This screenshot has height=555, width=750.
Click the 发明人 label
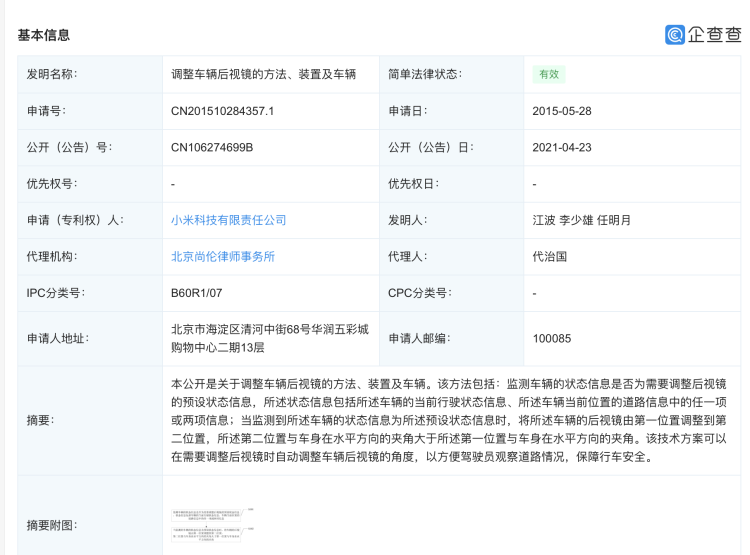pyautogui.click(x=408, y=220)
